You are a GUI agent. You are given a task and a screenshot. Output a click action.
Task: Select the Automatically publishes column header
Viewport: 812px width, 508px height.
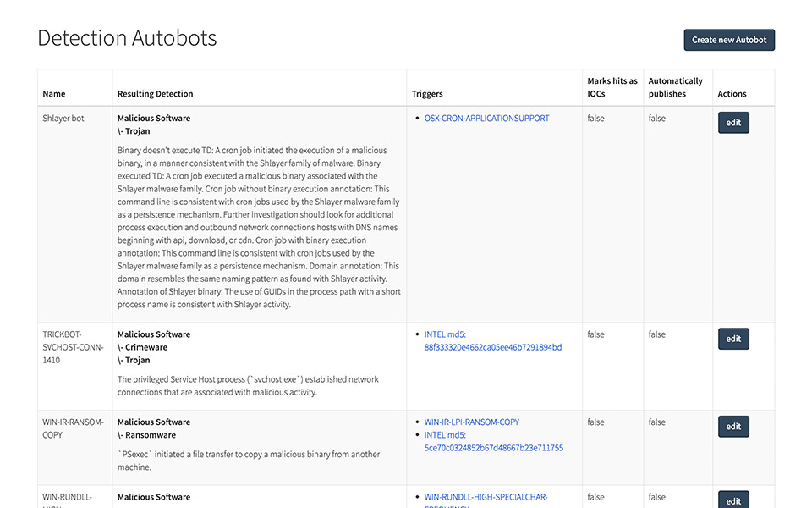pos(675,87)
